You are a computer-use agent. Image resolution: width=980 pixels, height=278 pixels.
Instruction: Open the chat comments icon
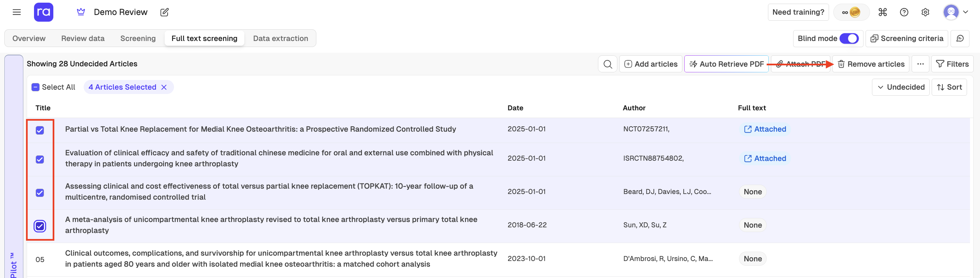click(959, 38)
